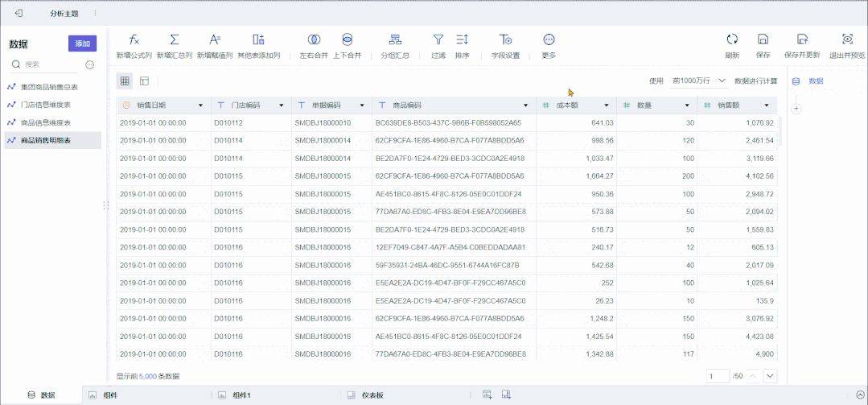Open the circled ellipsis menu beside search

tap(89, 65)
